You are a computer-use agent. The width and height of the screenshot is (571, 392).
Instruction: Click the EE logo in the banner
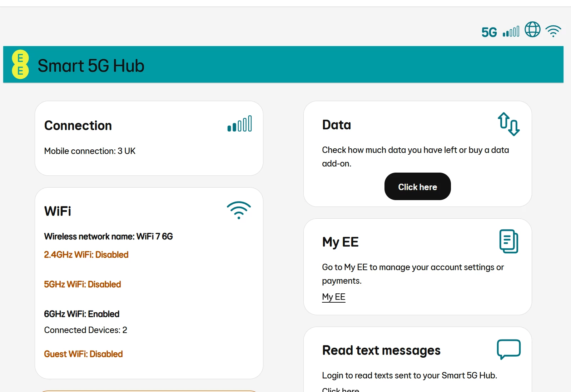[x=20, y=64]
